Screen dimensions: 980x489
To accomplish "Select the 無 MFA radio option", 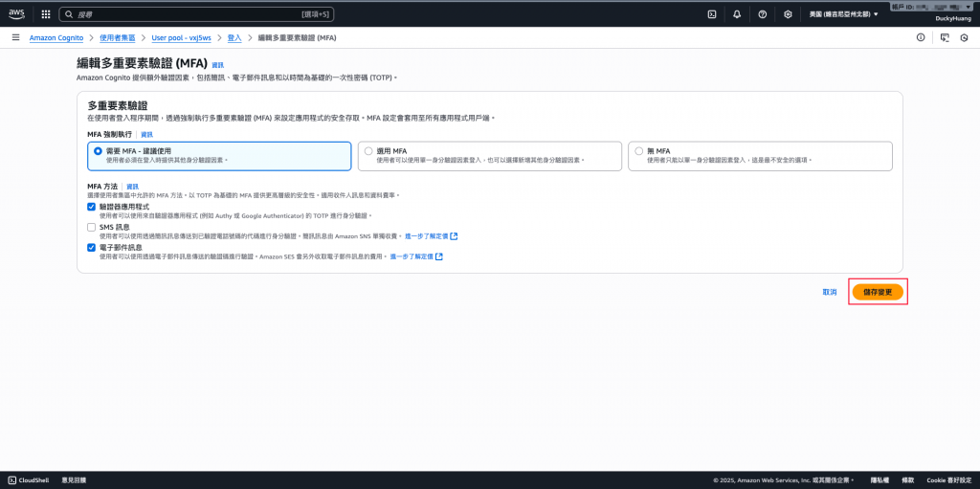I will pos(638,150).
